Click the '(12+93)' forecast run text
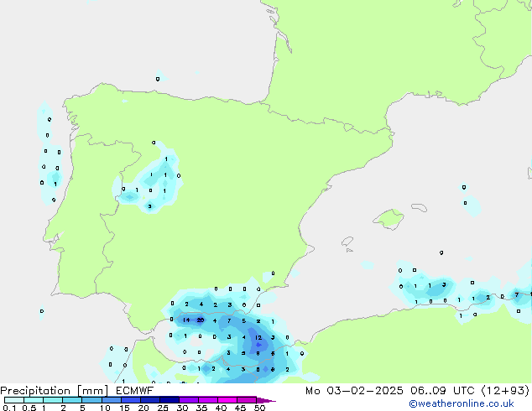This screenshot has width=532, height=411. [505, 391]
